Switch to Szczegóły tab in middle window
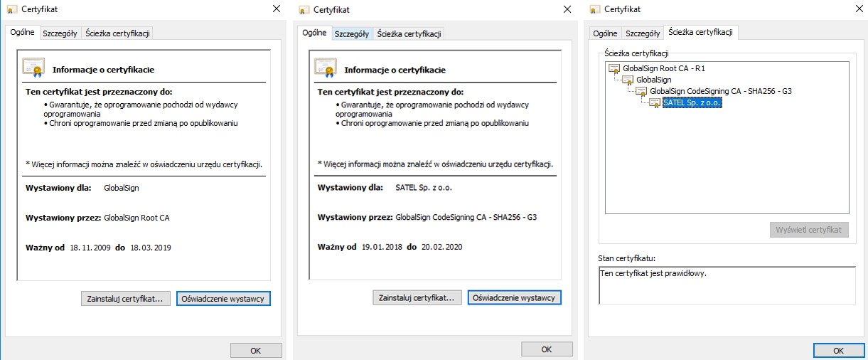Viewport: 868px width, 360px height. click(352, 33)
